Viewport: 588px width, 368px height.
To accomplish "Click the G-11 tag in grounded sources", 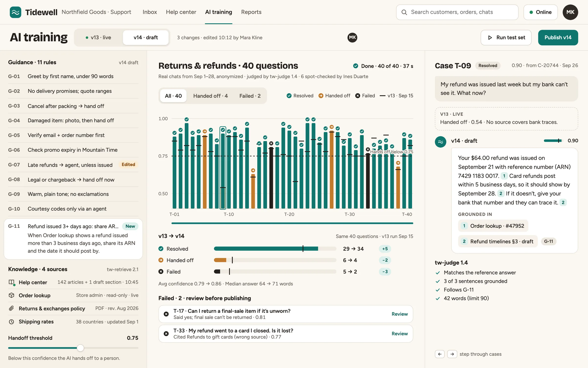I will [549, 241].
